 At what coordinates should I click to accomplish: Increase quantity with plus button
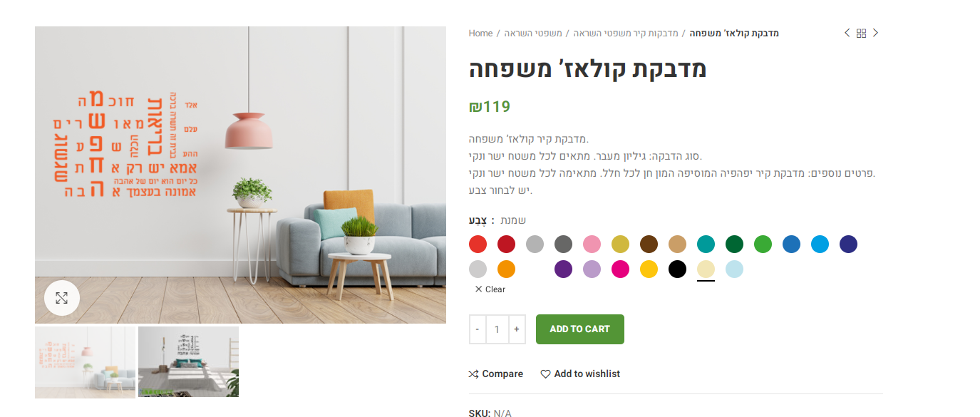[517, 329]
